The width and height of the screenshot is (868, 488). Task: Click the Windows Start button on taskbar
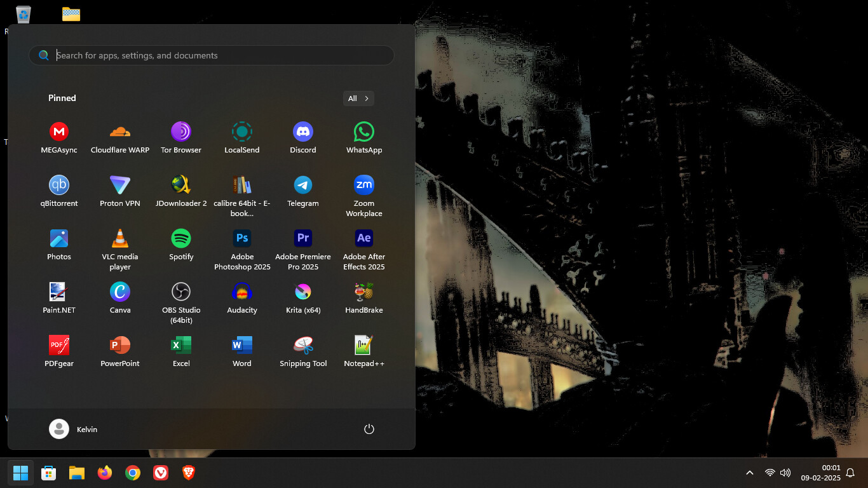(x=21, y=473)
